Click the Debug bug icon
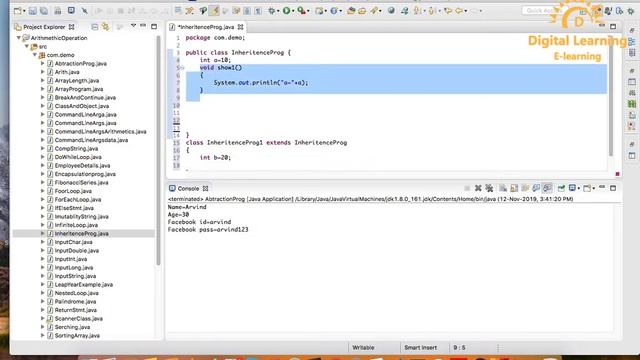This screenshot has width=640, height=360. pyautogui.click(x=272, y=11)
